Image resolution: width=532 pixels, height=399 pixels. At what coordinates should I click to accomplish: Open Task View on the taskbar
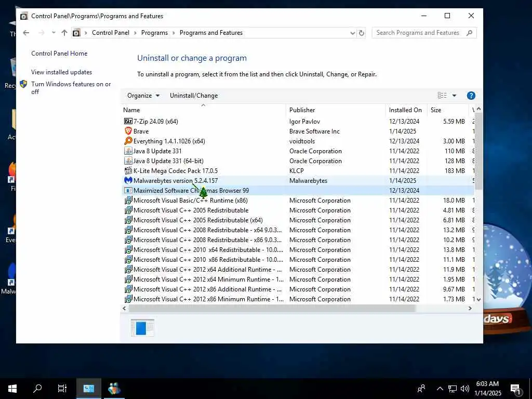click(62, 389)
